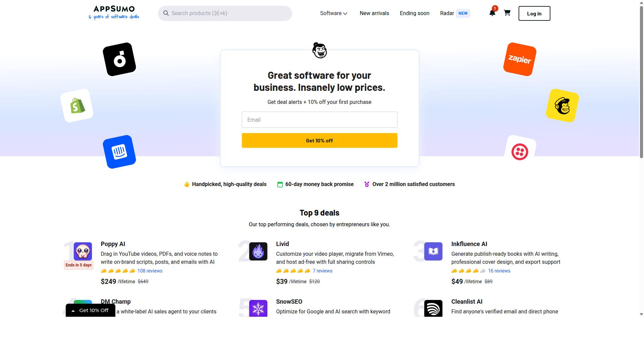Open the Cleanlist AI title link
The image size is (644, 362).
467,302
